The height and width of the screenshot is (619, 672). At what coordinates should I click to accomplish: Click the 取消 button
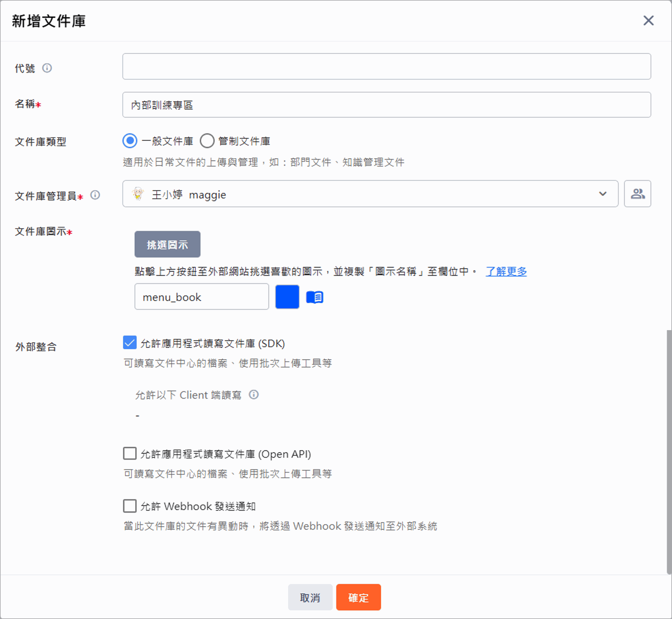click(310, 597)
